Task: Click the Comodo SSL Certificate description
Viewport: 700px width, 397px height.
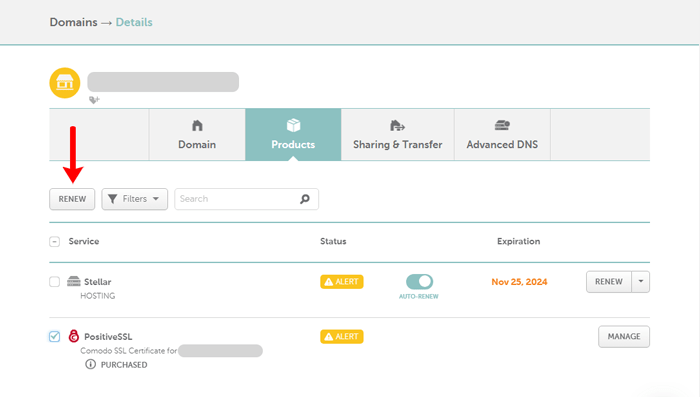Action: coord(129,351)
